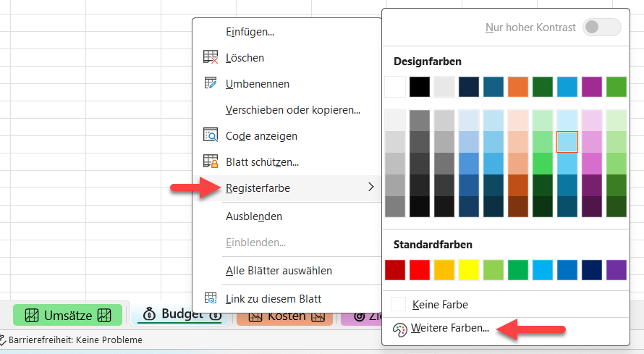Click the left chart icon on Umsätze tab
644x354 pixels.
[32, 316]
